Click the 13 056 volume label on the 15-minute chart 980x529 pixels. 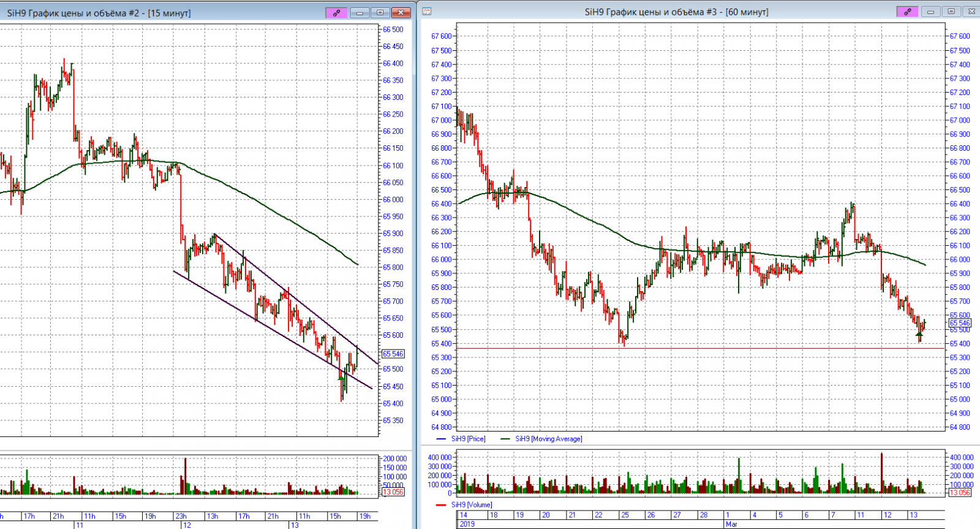[393, 492]
